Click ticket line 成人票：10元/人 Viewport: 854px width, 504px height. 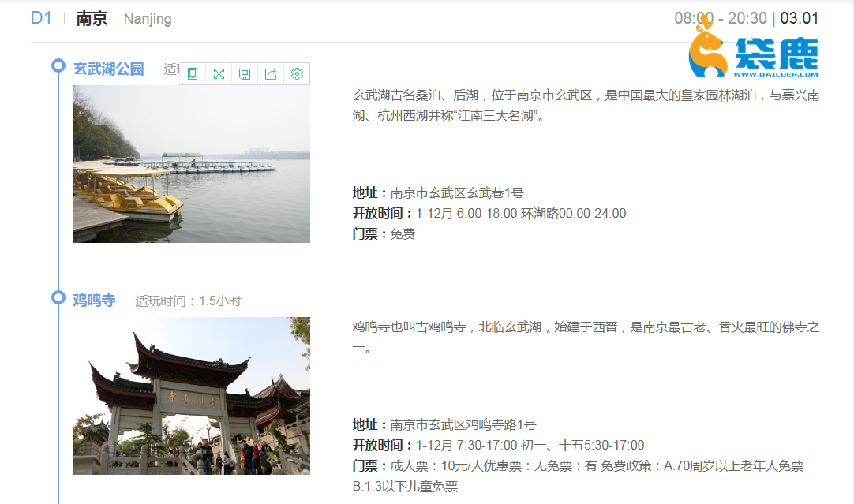pyautogui.click(x=578, y=466)
